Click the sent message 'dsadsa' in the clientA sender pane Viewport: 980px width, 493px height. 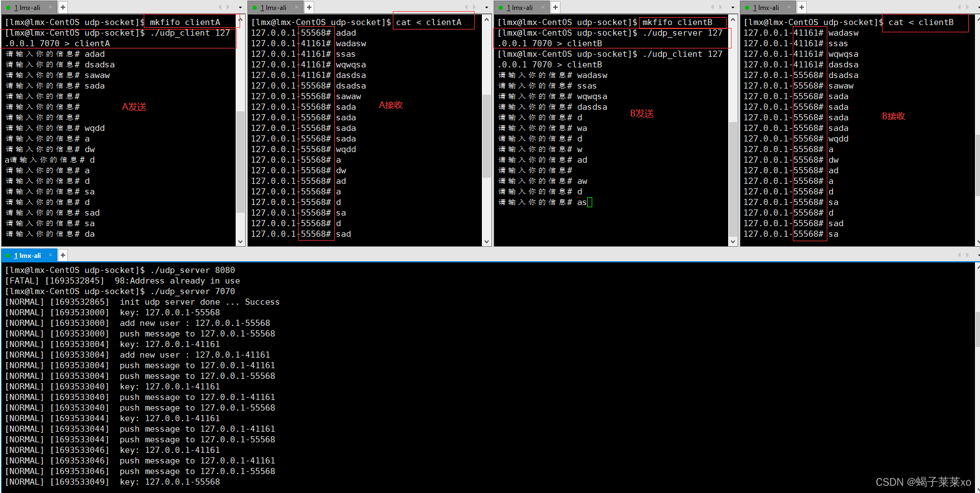(100, 65)
